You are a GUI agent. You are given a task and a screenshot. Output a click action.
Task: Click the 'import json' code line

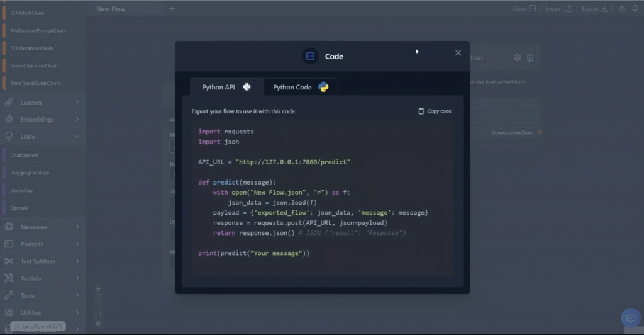218,142
